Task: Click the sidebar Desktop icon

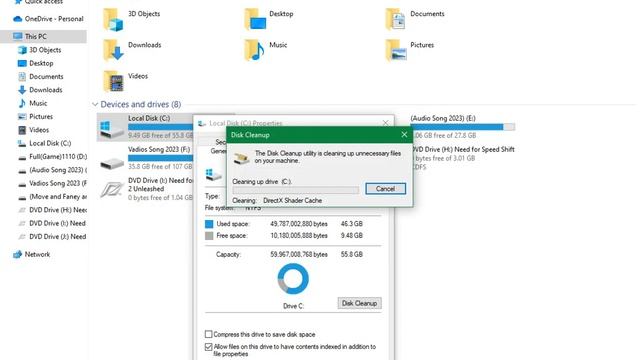Action: [x=22, y=63]
